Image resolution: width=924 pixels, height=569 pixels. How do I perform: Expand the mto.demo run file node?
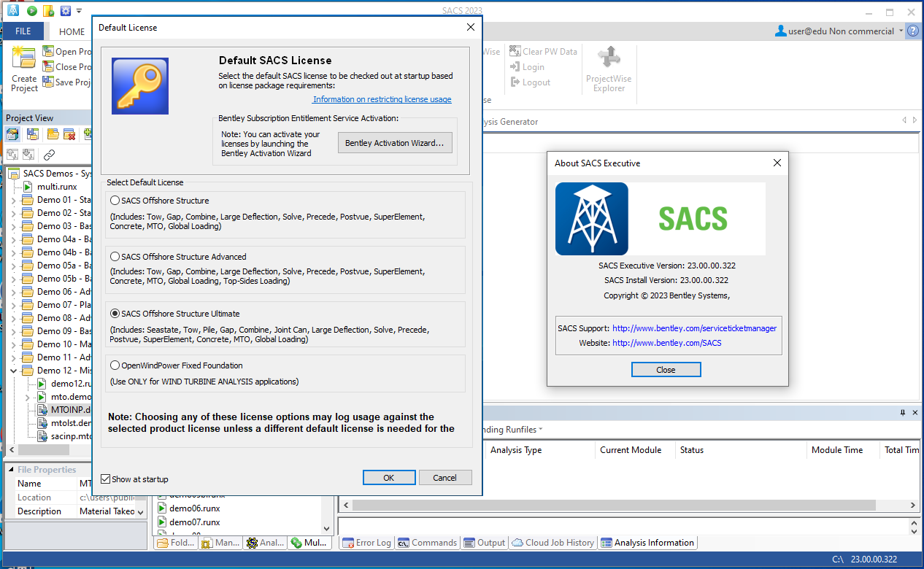point(28,397)
